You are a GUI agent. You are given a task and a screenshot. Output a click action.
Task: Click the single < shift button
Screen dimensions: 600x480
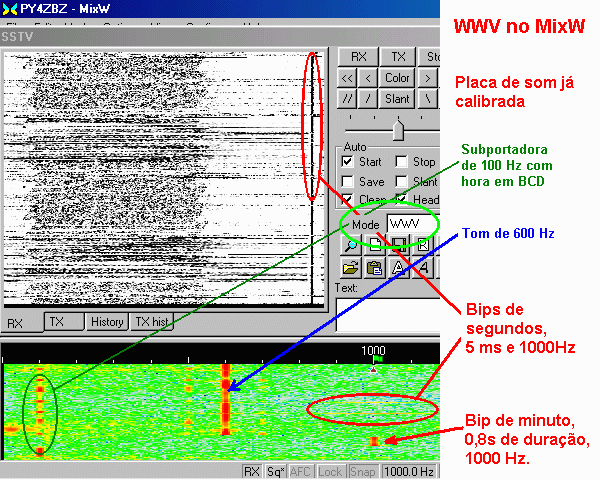pyautogui.click(x=368, y=78)
